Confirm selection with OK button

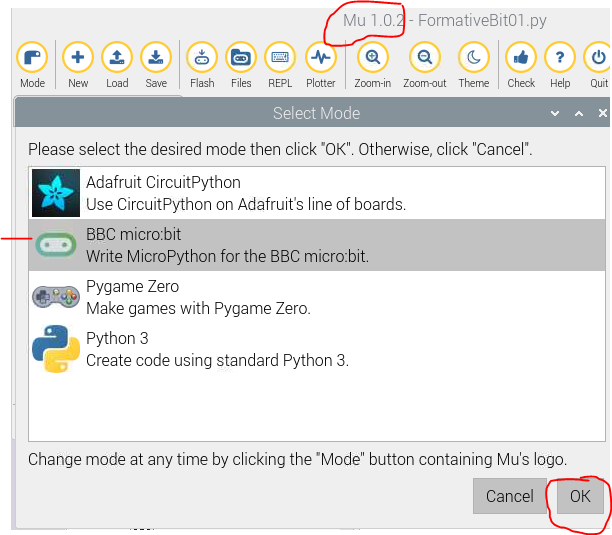point(580,496)
